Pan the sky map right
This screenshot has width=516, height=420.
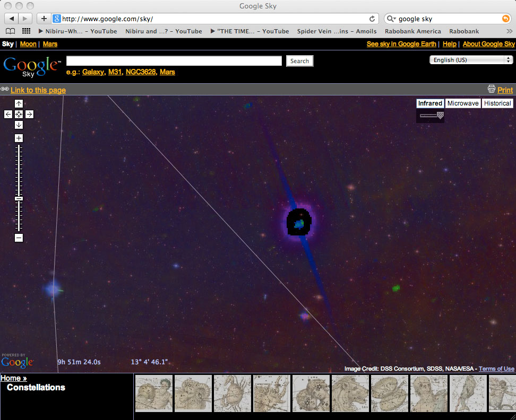29,115
